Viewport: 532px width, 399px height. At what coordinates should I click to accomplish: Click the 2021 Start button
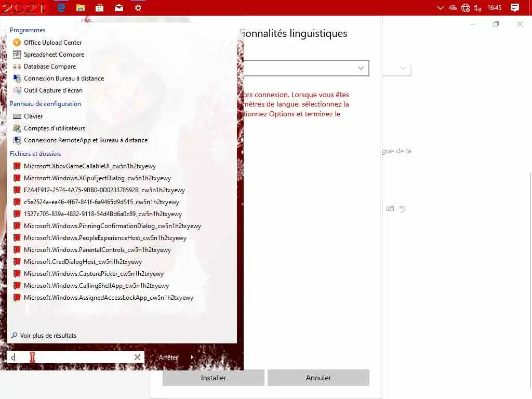coord(24,7)
